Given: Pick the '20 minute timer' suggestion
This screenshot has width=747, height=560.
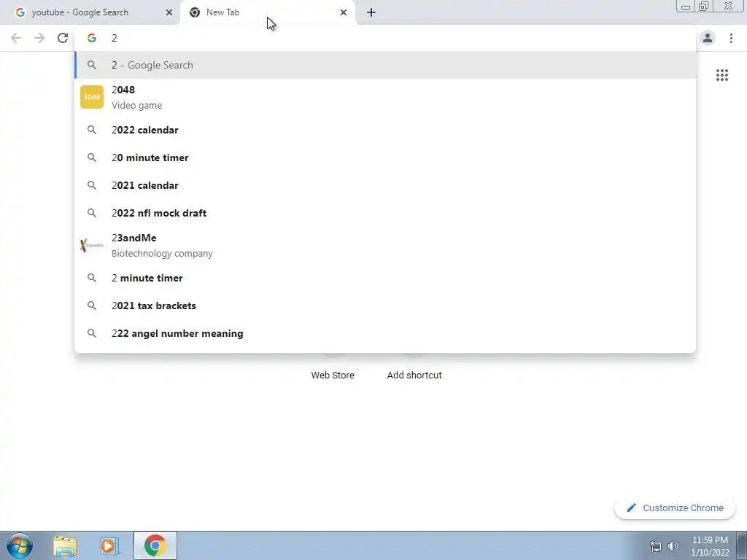Looking at the screenshot, I should (385, 157).
